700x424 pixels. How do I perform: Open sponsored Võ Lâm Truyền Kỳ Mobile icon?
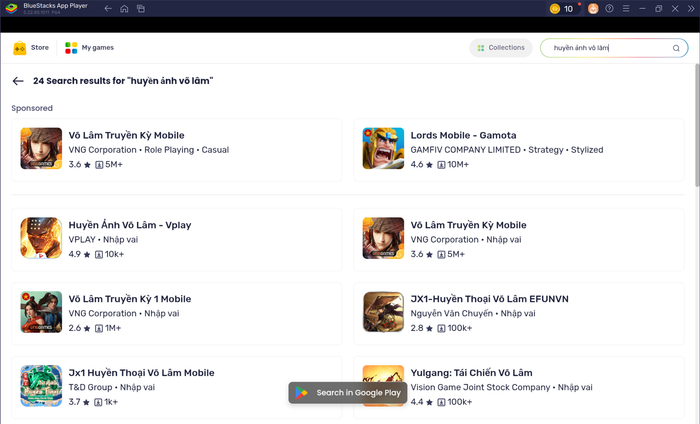click(x=41, y=149)
